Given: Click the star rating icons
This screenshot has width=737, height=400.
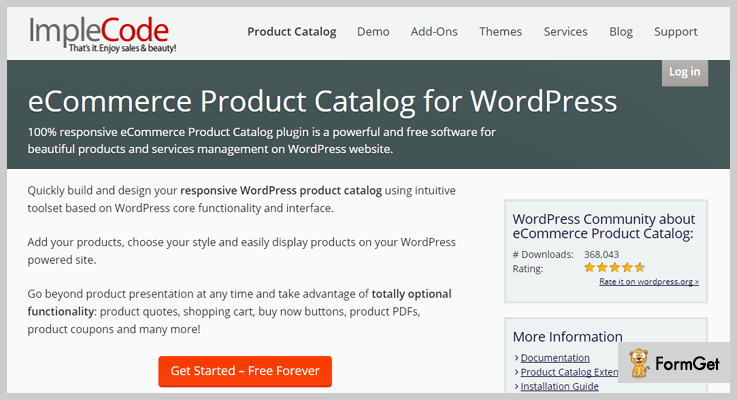Looking at the screenshot, I should (x=614, y=267).
